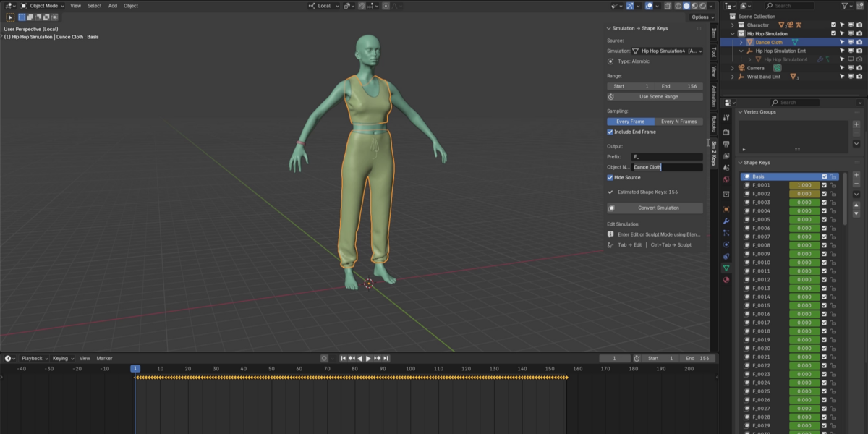Adjust the F_0001 shape key value slider
Image resolution: width=868 pixels, height=434 pixels.
(x=804, y=185)
